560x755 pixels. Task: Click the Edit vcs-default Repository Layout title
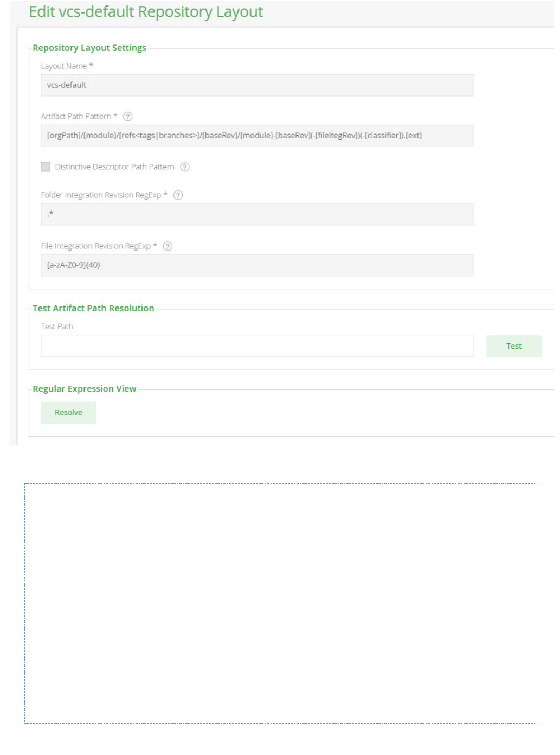coord(146,12)
